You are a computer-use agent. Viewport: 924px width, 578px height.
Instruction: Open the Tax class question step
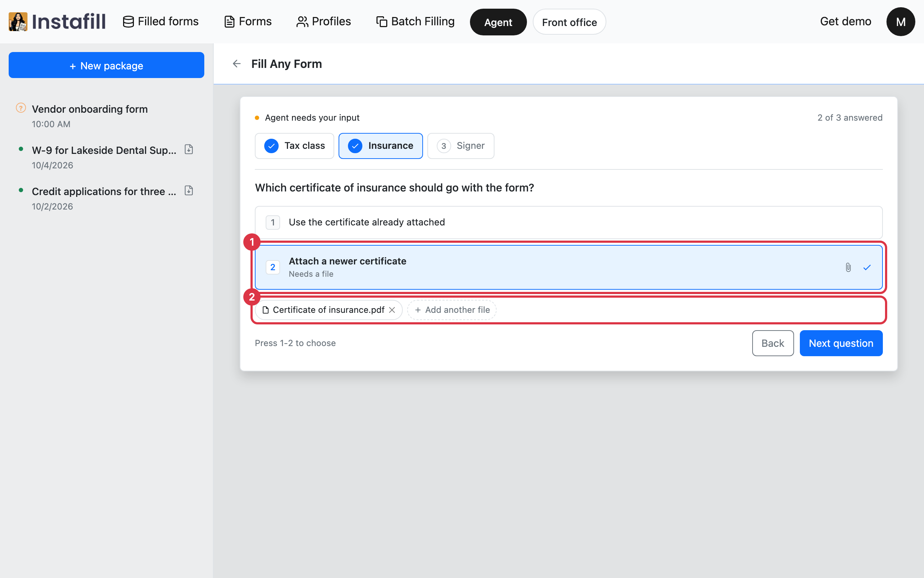[295, 146]
